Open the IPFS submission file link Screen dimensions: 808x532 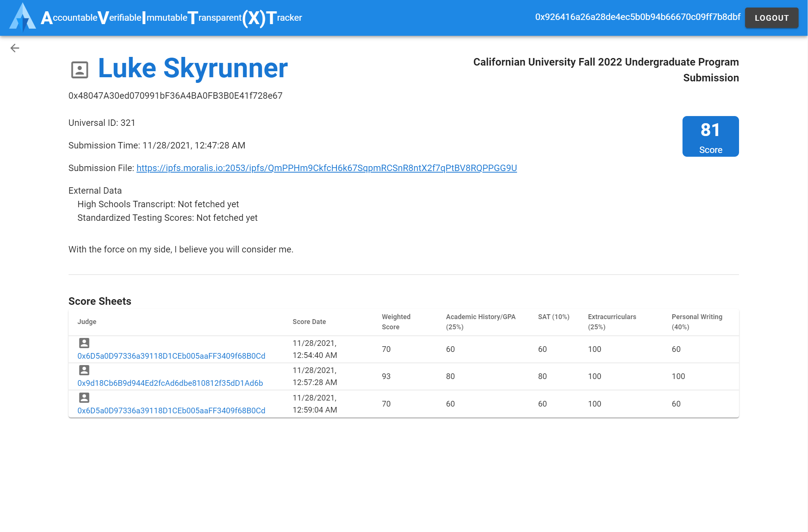click(x=326, y=168)
